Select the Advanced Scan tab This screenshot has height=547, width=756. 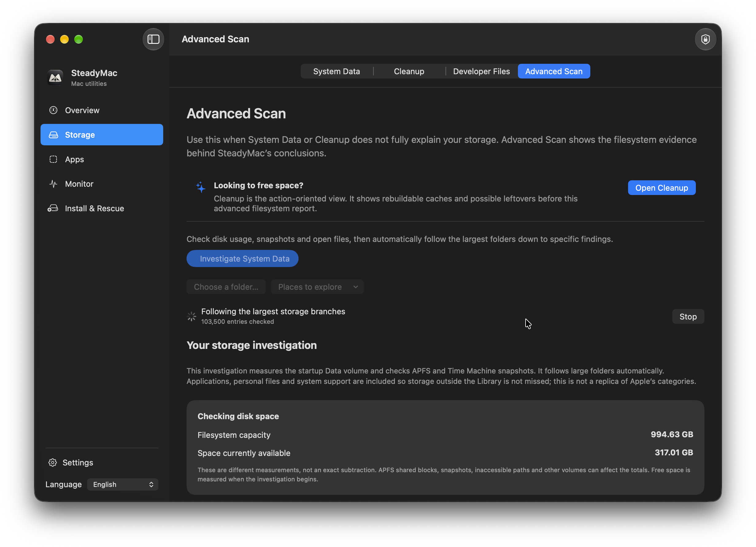(554, 71)
